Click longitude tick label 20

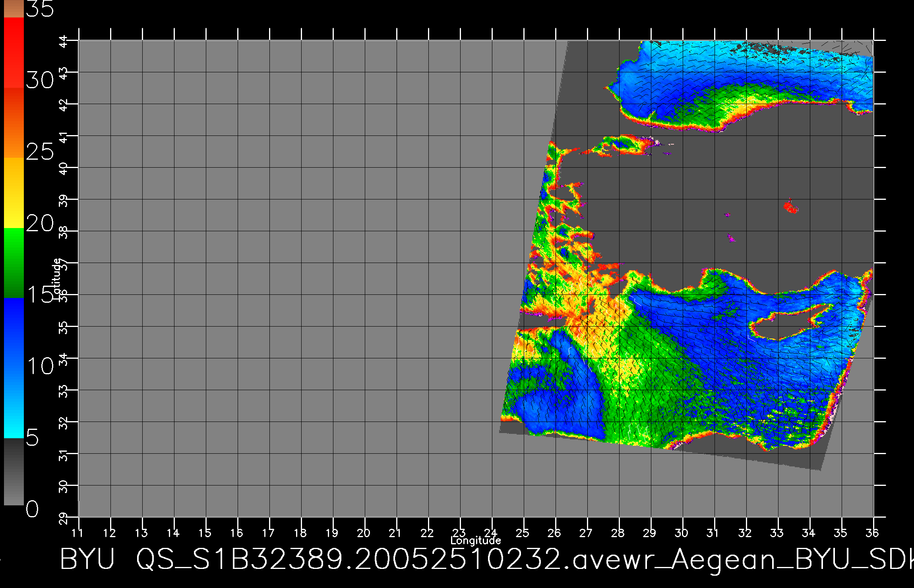click(364, 533)
